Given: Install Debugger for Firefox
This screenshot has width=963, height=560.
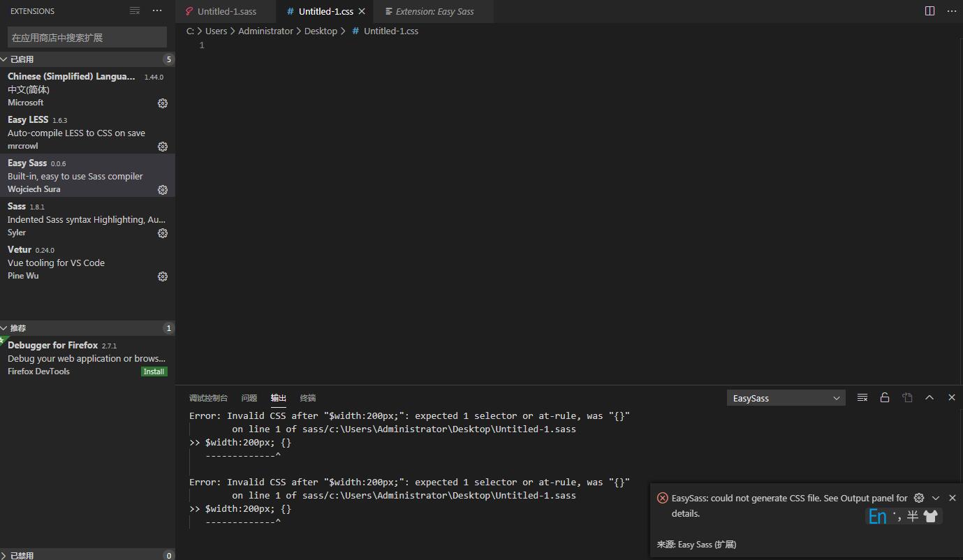Looking at the screenshot, I should pos(154,371).
